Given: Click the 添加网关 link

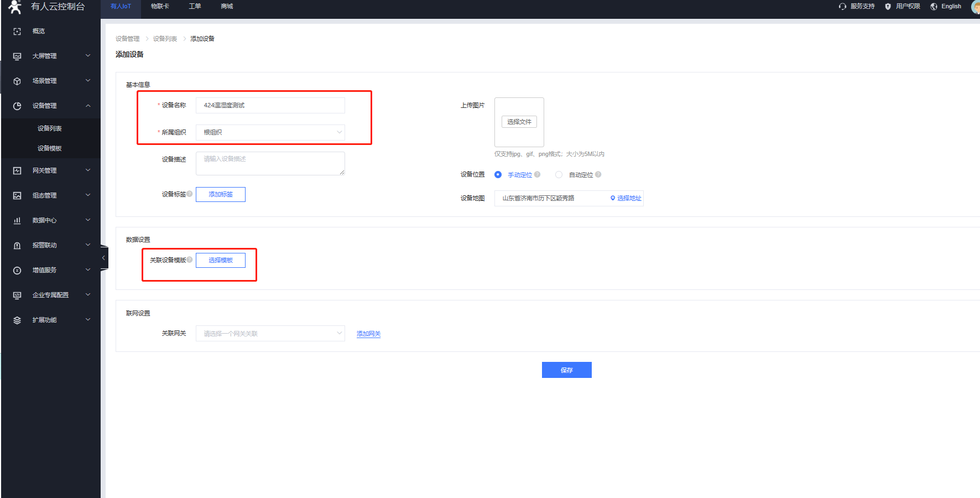Looking at the screenshot, I should point(368,334).
